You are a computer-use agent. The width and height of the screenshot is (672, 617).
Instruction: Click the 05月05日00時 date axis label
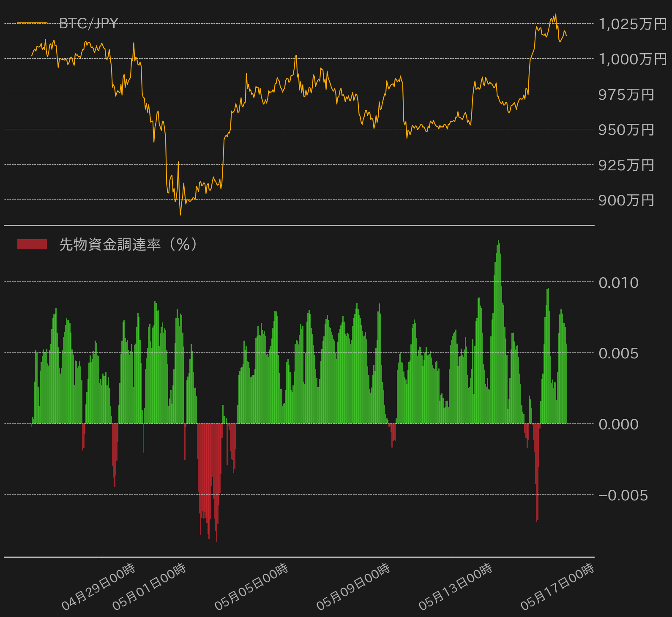(251, 587)
